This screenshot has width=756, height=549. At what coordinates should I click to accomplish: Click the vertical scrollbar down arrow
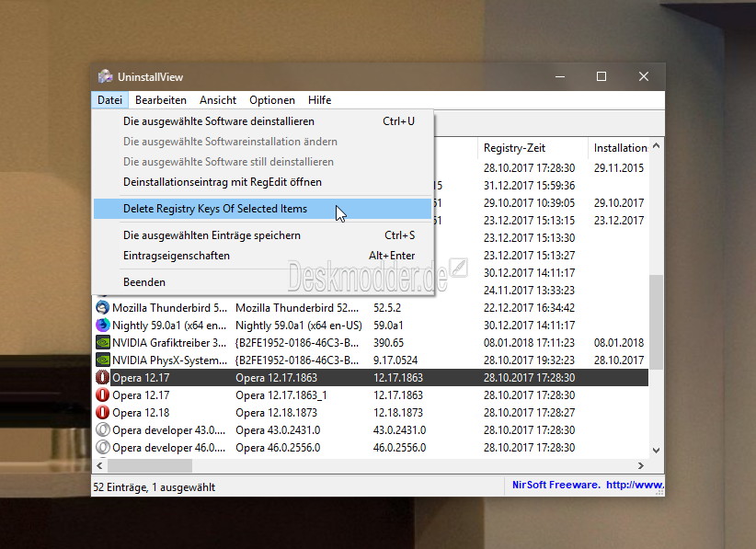[x=656, y=451]
